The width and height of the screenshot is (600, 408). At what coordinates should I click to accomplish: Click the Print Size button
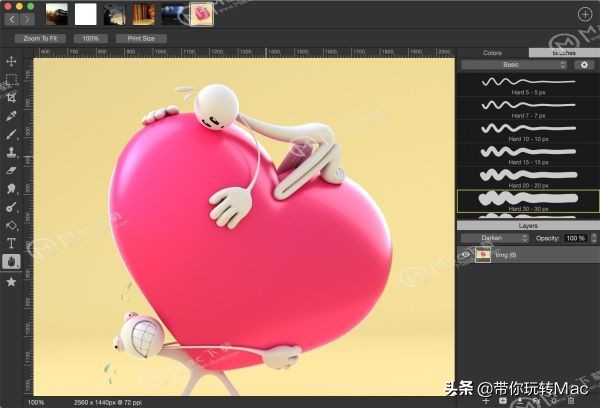141,39
